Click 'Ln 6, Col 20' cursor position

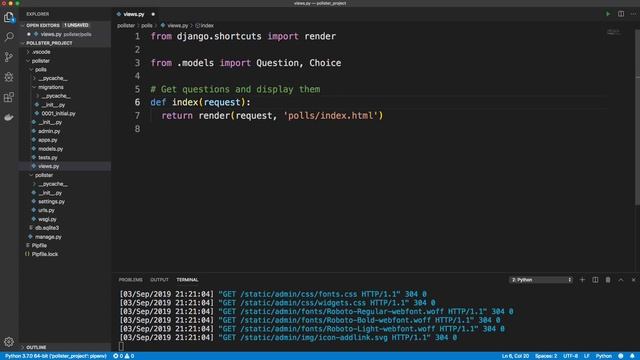(x=515, y=356)
